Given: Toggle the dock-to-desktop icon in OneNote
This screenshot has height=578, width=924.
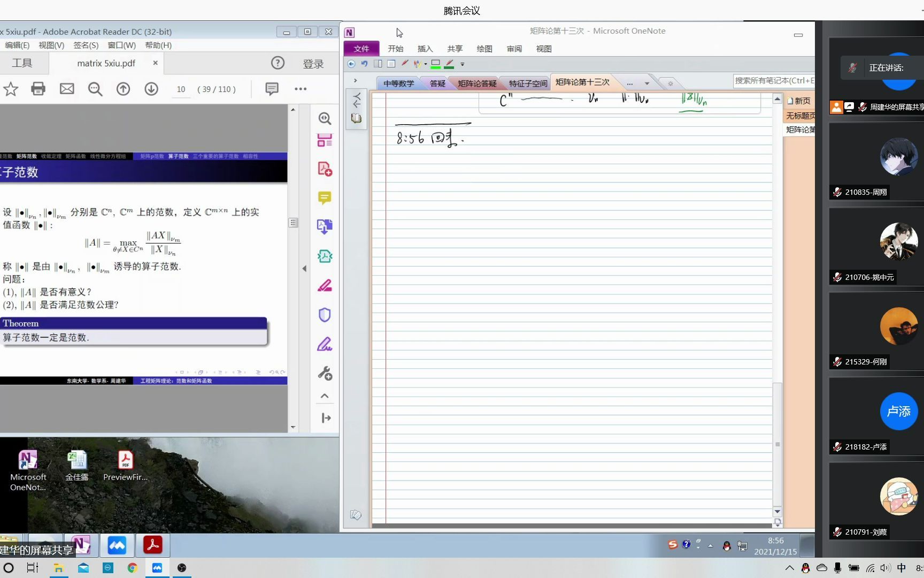Looking at the screenshot, I should (x=378, y=64).
